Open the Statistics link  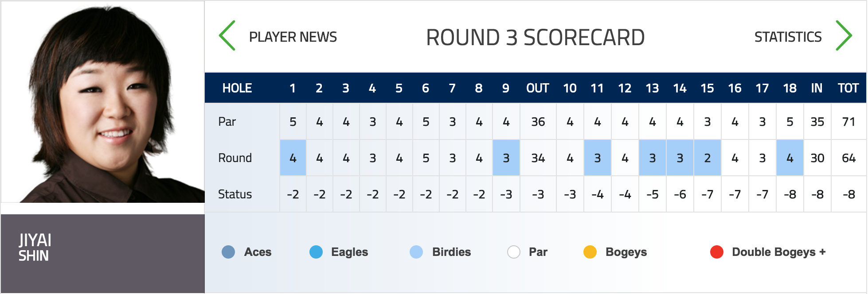pyautogui.click(x=788, y=37)
